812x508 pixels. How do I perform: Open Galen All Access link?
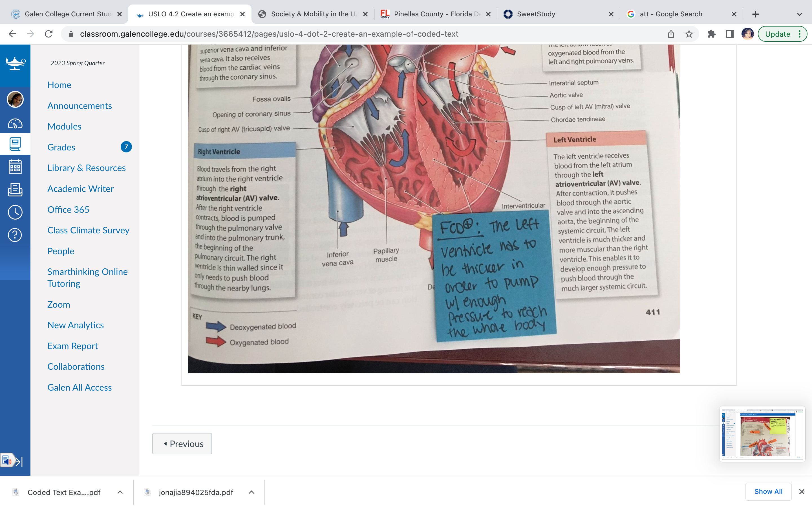click(x=80, y=387)
